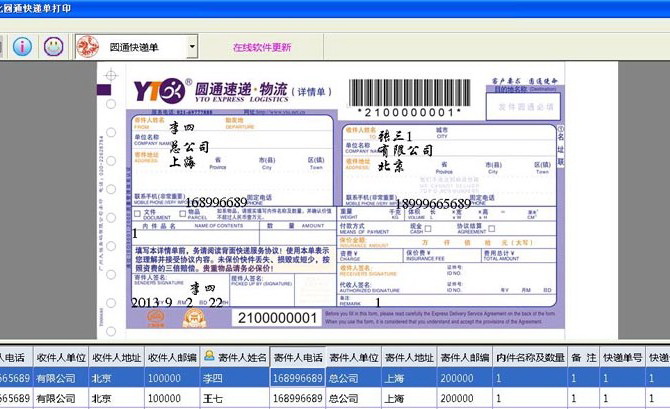
Task: Select the 圆通快递单 combo box
Action: coord(136,47)
